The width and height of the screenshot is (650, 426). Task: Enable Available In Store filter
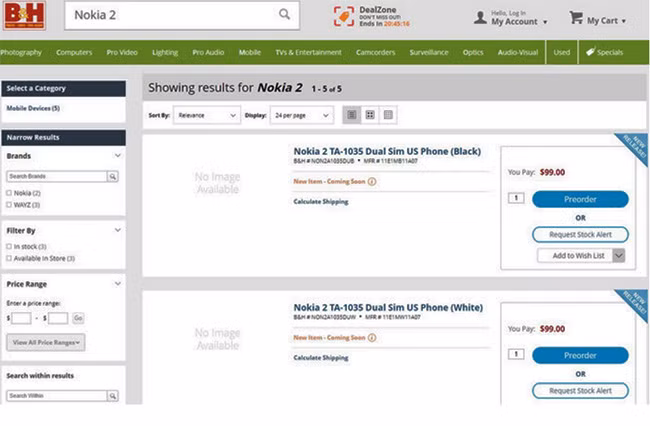[10, 258]
